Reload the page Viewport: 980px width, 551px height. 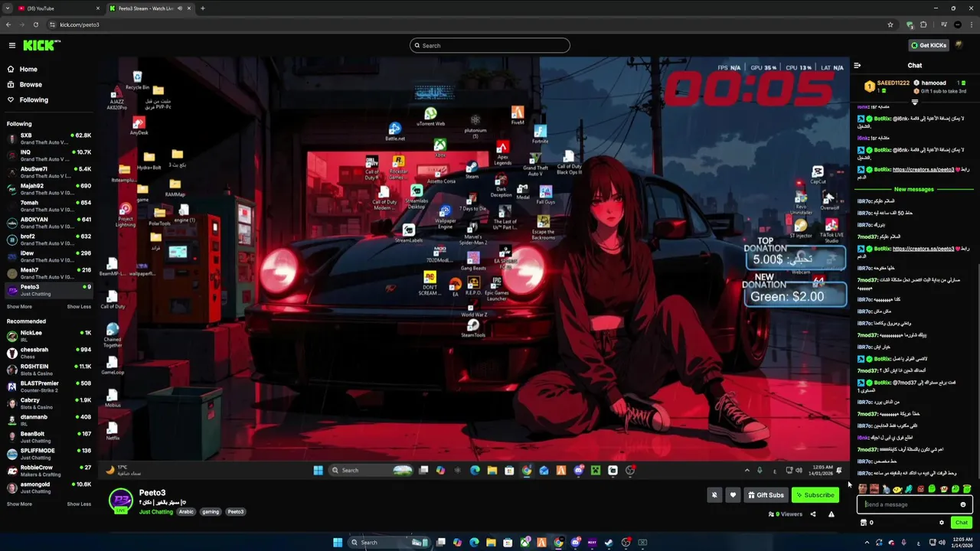(35, 24)
